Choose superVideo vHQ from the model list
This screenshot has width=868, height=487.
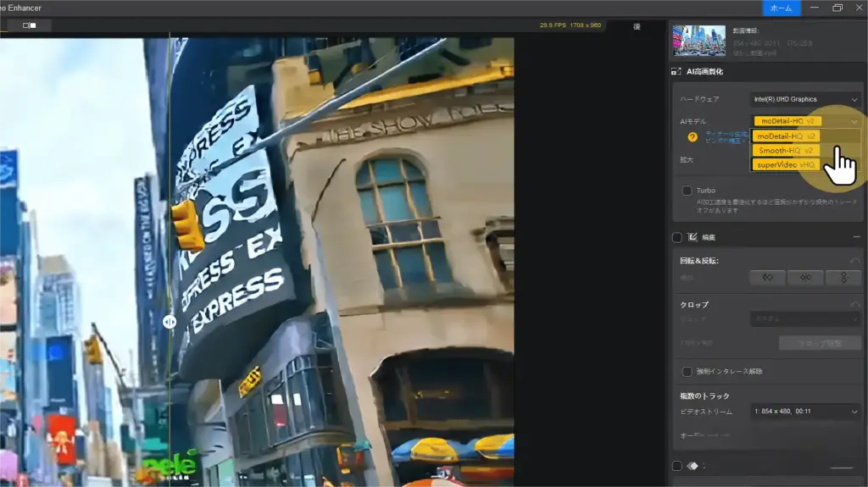click(786, 165)
